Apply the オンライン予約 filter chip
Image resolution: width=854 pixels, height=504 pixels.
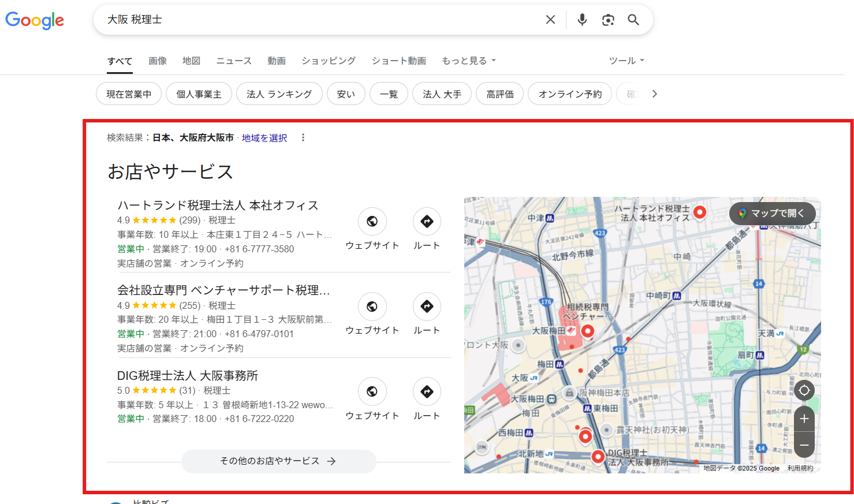570,94
